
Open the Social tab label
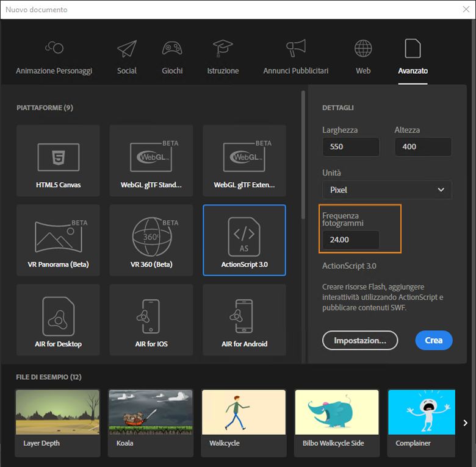coord(127,71)
